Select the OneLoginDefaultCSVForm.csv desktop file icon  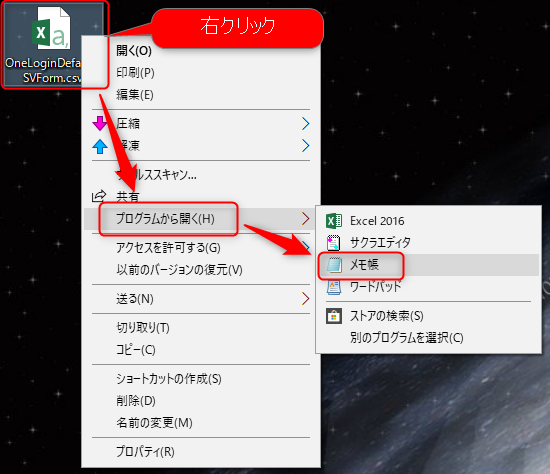pyautogui.click(x=52, y=44)
